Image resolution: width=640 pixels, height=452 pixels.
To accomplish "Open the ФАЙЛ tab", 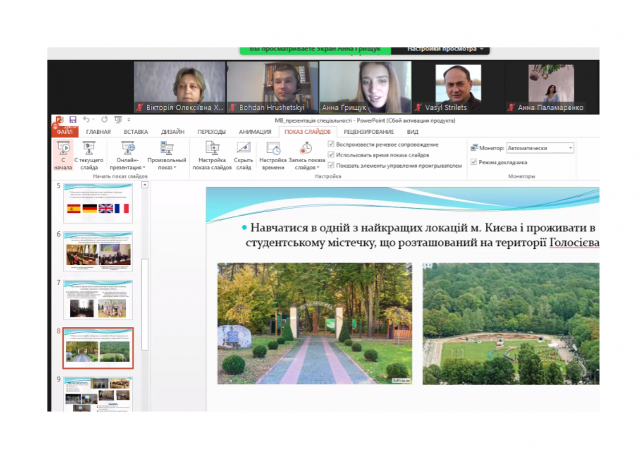I will click(65, 131).
